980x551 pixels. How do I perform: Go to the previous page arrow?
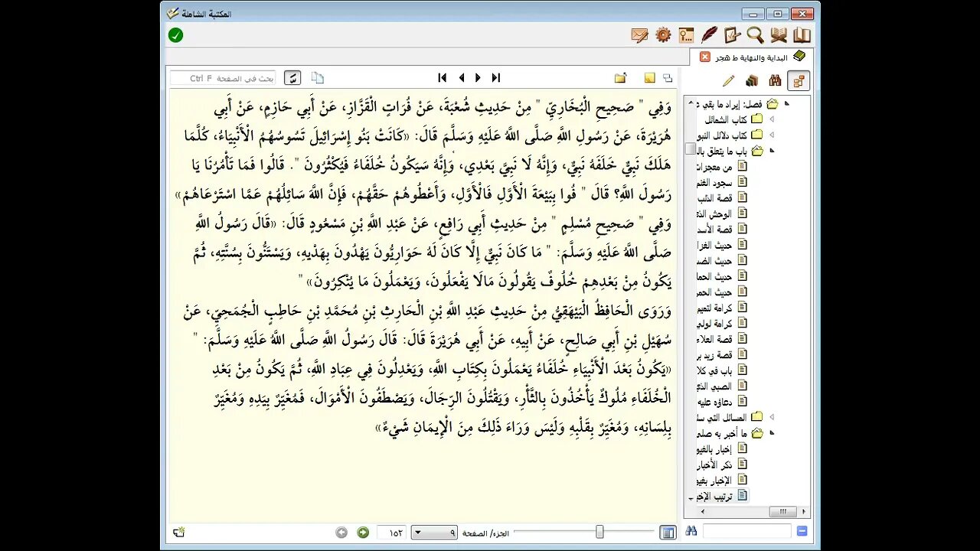pyautogui.click(x=461, y=77)
